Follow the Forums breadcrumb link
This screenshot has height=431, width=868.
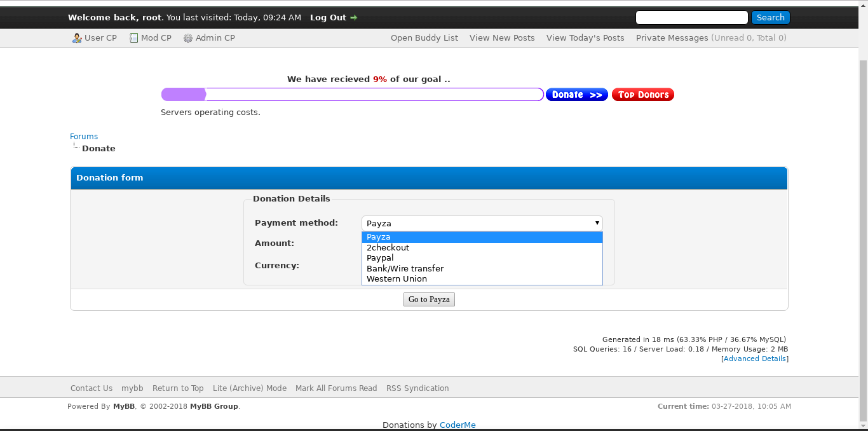[84, 137]
